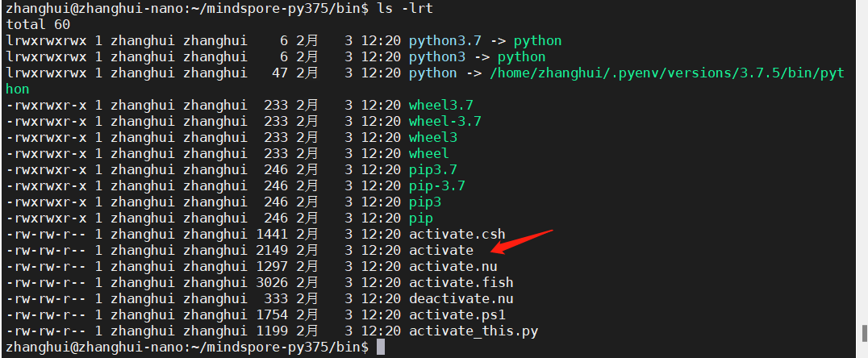Click the activate_this.py file name
868x358 pixels.
[473, 331]
